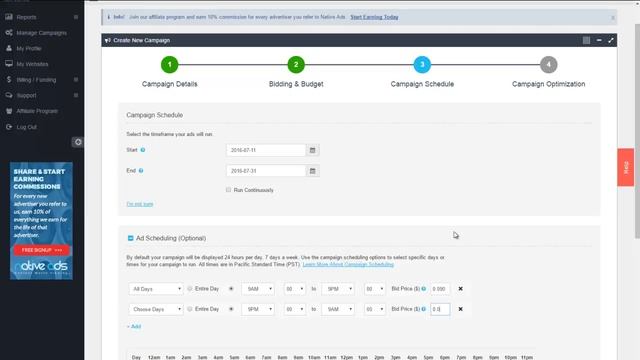Image resolution: width=640 pixels, height=360 pixels.
Task: Open end minutes dropdown in first row
Action: click(375, 289)
